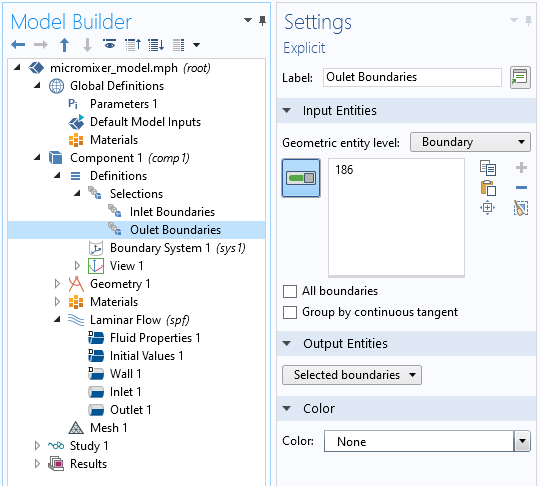This screenshot has height=486, width=540.
Task: Click the Global Definitions globe icon
Action: [x=56, y=86]
